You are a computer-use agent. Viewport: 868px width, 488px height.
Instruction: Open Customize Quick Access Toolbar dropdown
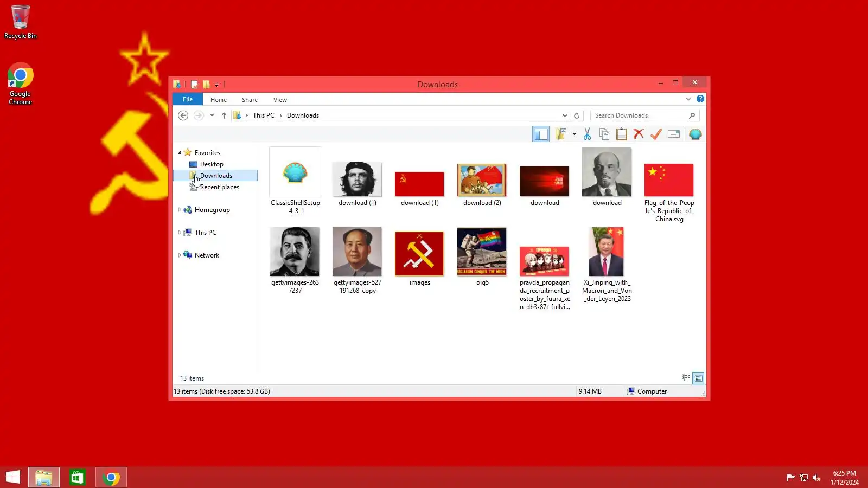coord(216,85)
